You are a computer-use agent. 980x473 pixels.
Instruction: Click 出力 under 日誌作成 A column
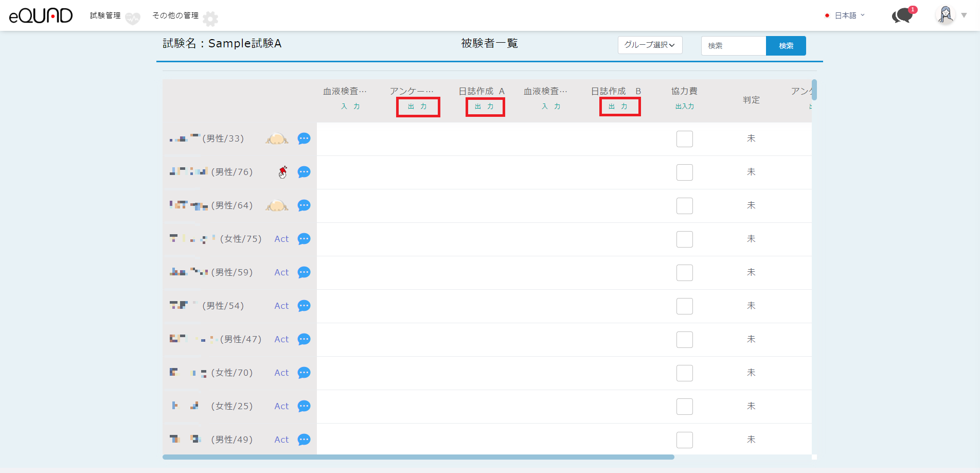tap(485, 107)
